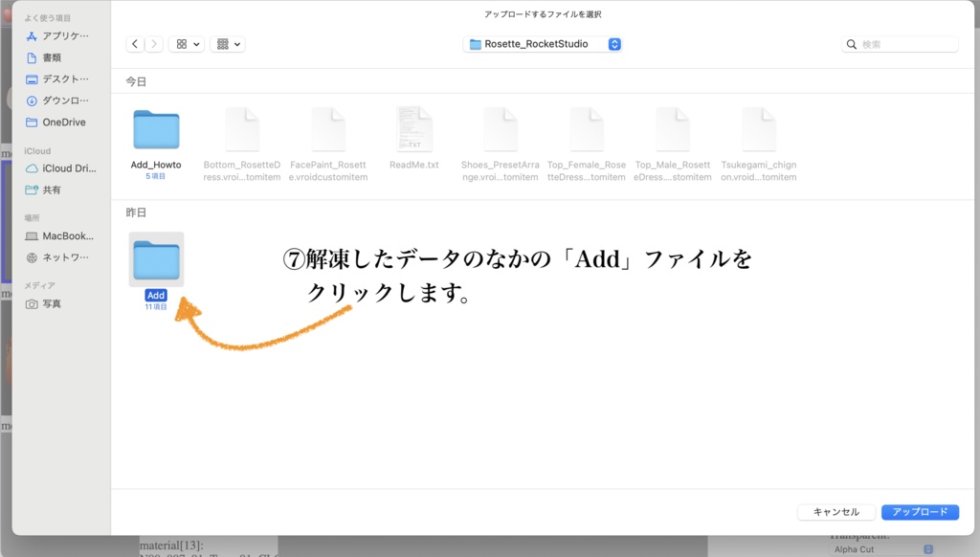Select 写真 (Photos) under media
This screenshot has height=557, width=980.
coord(44,303)
